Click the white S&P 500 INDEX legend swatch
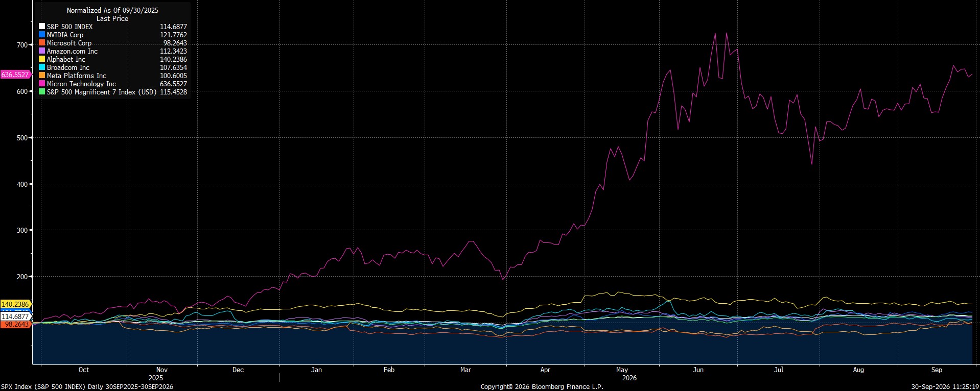The width and height of the screenshot is (980, 391). tap(42, 27)
